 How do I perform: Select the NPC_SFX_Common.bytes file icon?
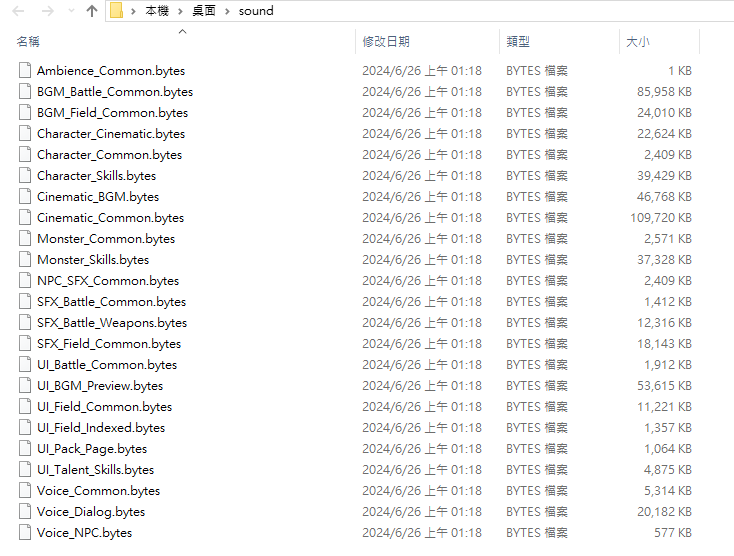point(25,280)
